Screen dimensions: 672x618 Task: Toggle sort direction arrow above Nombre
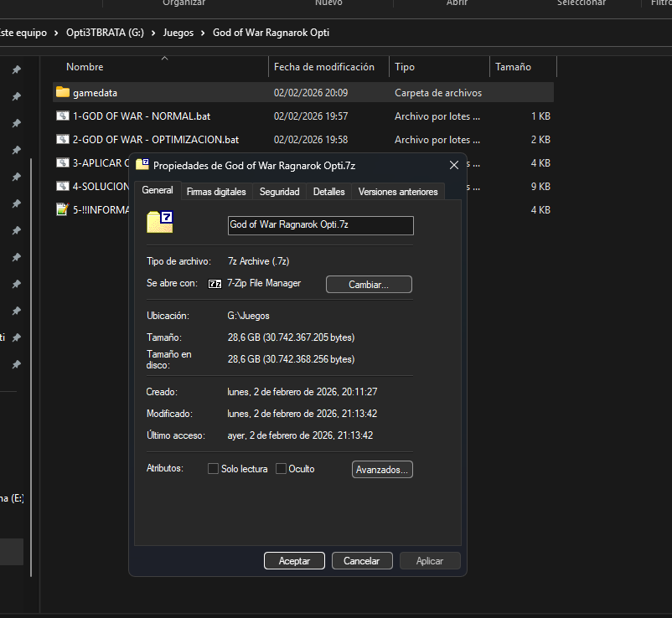[x=164, y=59]
